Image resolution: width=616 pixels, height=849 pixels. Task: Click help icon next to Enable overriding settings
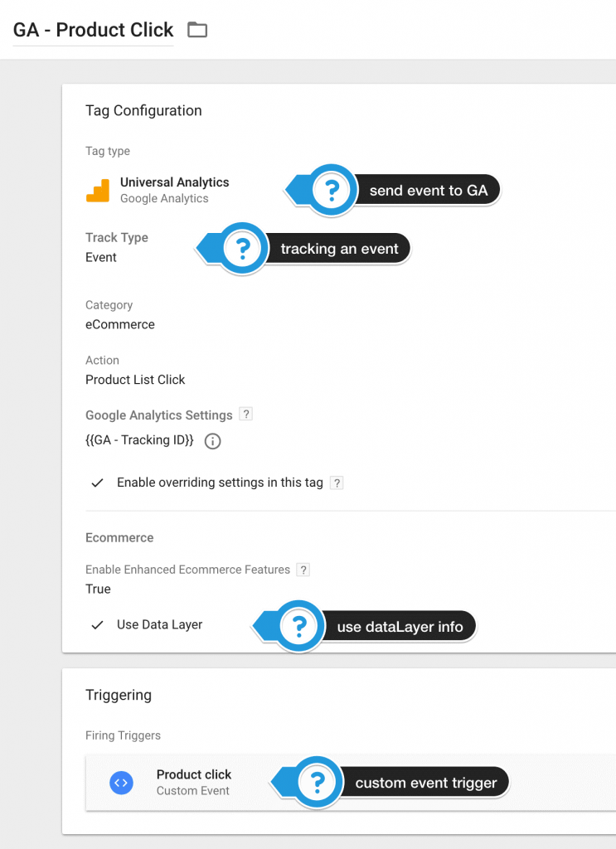[x=337, y=483]
